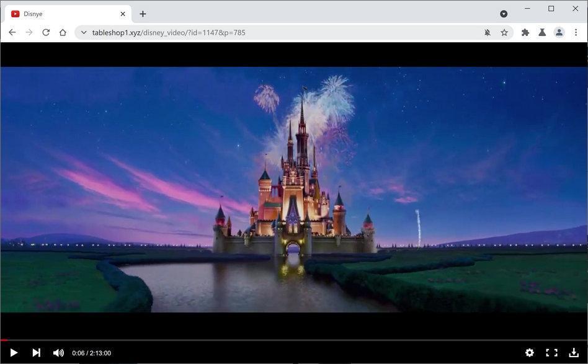
Task: Open Chrome Labs flask icon
Action: click(x=542, y=33)
